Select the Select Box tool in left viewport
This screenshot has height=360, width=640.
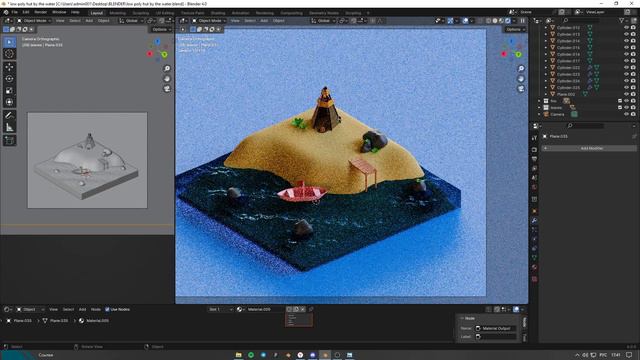[9, 42]
